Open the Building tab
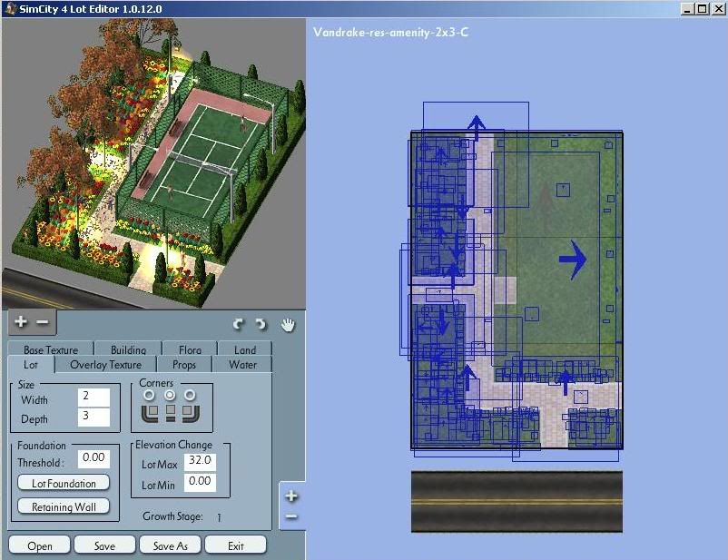 (128, 349)
